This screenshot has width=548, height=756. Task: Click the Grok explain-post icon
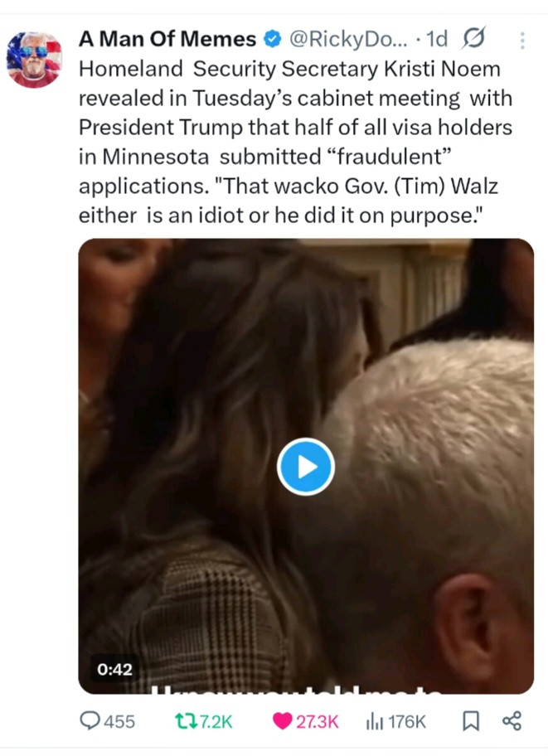473,37
